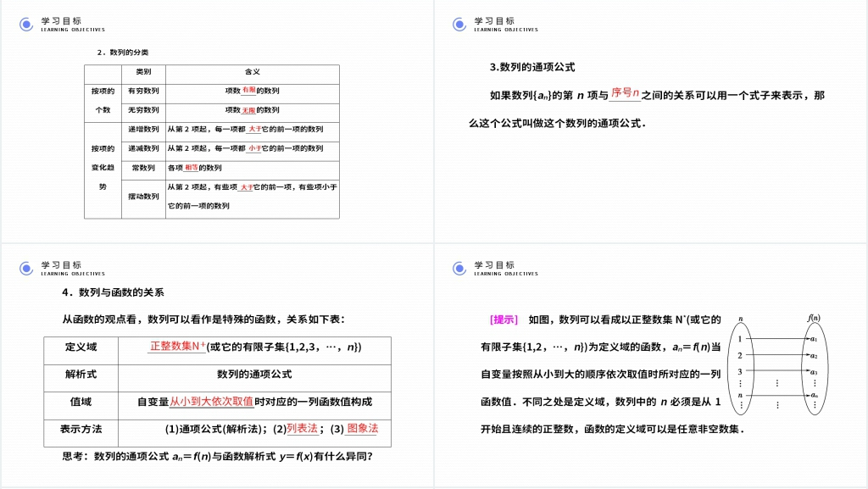
Task: Select the red 列表法 answer
Action: pyautogui.click(x=303, y=429)
